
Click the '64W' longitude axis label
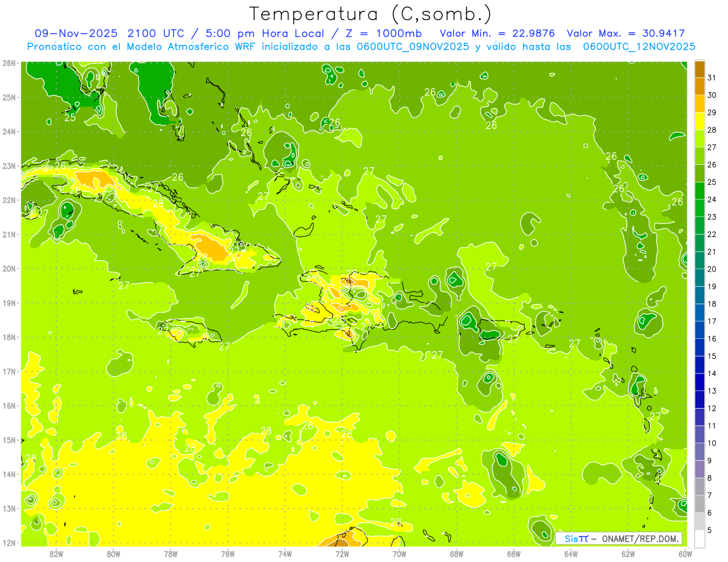pyautogui.click(x=570, y=554)
